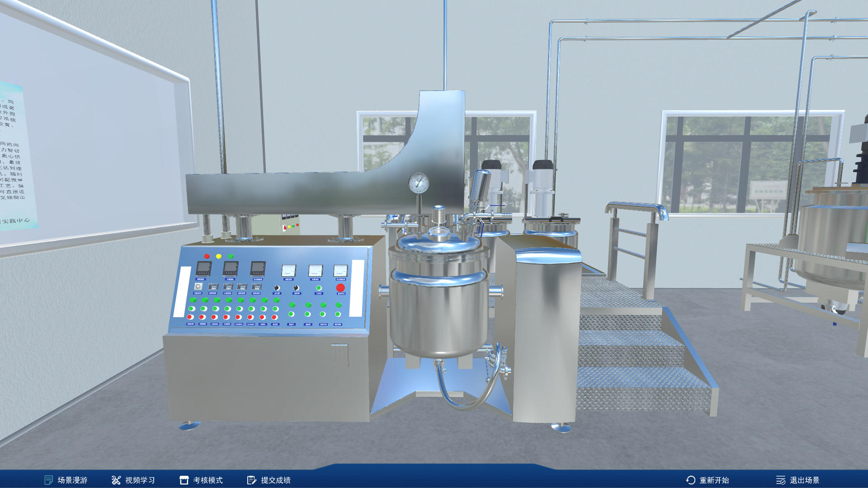Click the 退出场景 exit scene list icon
868x488 pixels.
781,480
